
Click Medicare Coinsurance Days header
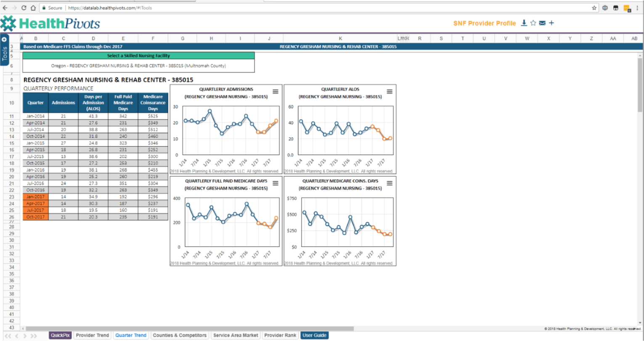[153, 103]
